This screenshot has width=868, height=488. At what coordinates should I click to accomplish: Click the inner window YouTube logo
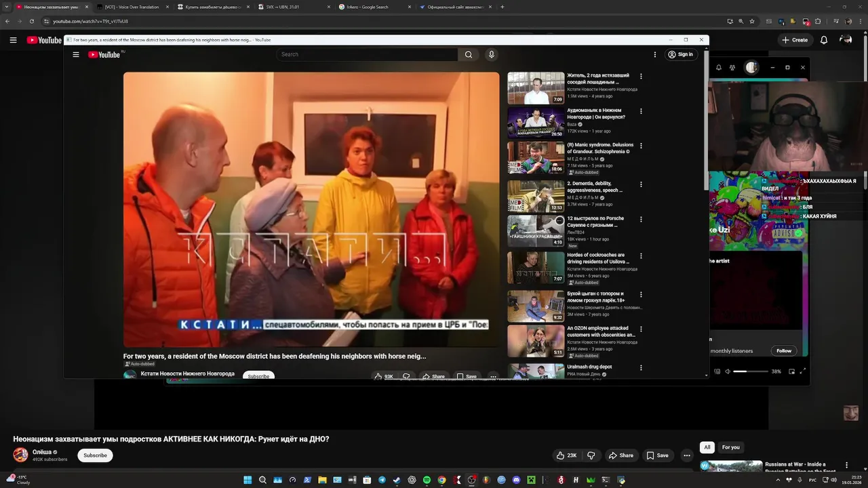click(x=104, y=54)
